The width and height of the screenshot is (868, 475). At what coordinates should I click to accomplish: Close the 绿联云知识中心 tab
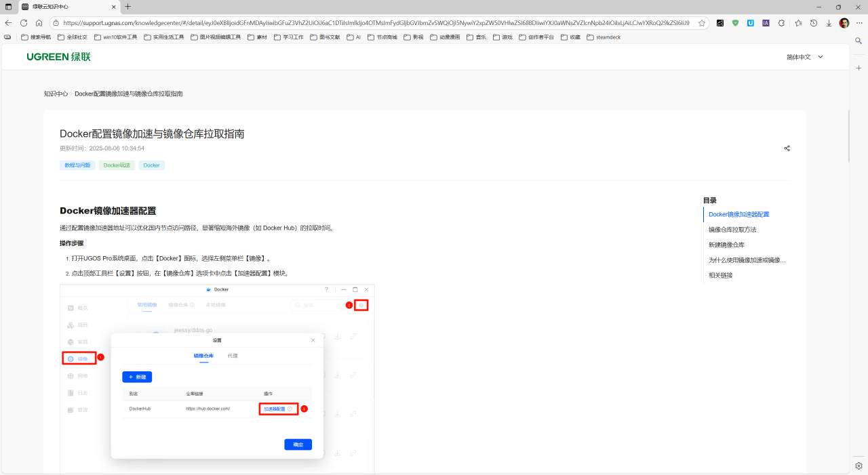coord(113,6)
